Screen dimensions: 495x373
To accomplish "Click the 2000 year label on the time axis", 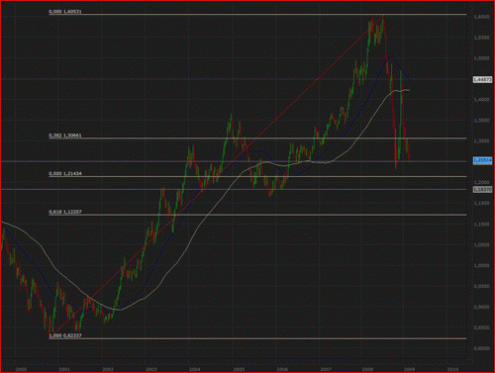I will click(x=21, y=369).
